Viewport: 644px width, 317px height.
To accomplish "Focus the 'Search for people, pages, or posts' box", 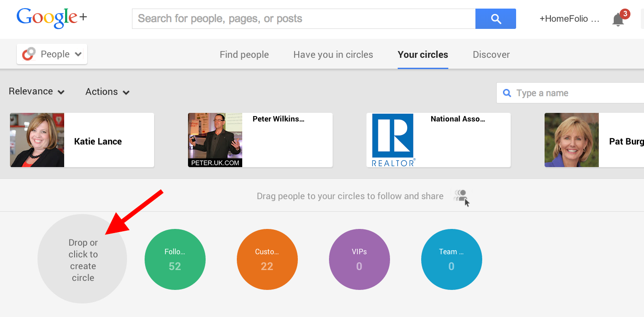I will click(x=304, y=19).
